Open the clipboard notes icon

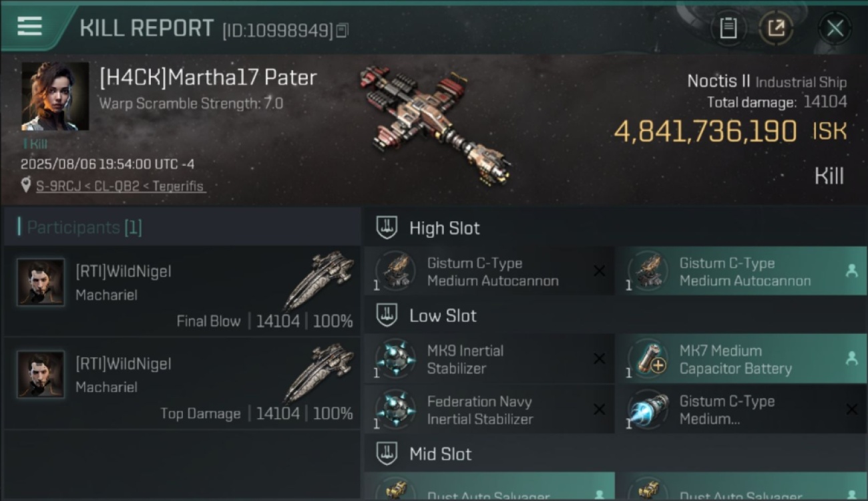728,28
